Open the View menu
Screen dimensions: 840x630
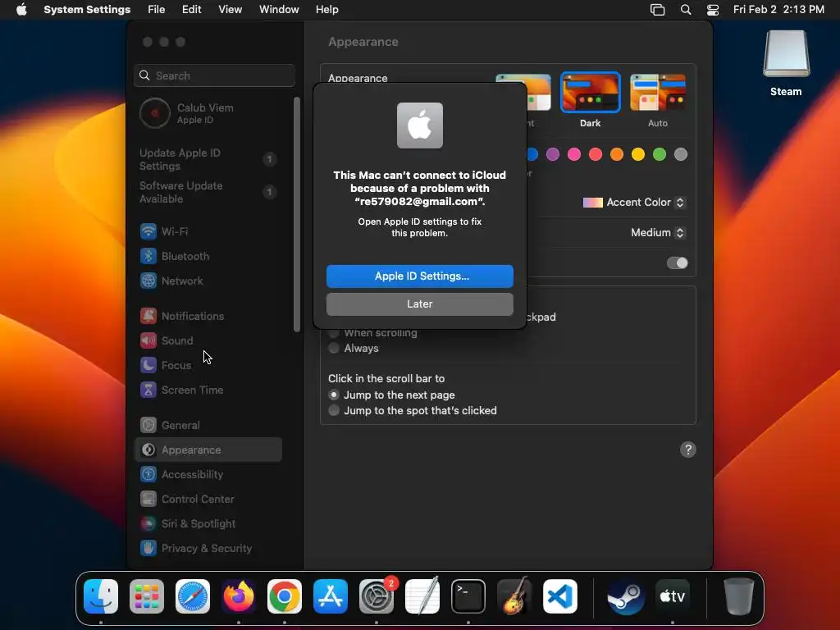click(x=230, y=10)
